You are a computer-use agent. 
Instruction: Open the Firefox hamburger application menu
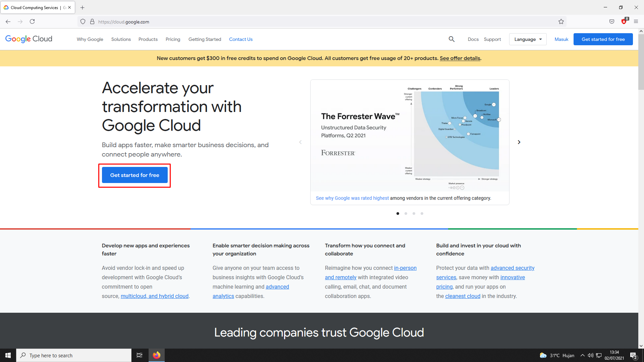pyautogui.click(x=636, y=22)
